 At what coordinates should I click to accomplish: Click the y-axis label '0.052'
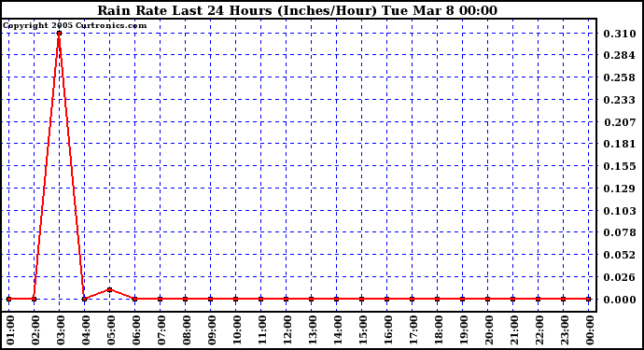pyautogui.click(x=620, y=255)
